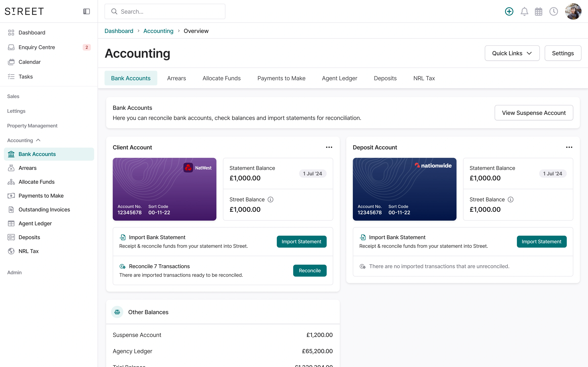Click inside the Search field
Screen dimensions: 588x367
pyautogui.click(x=165, y=11)
